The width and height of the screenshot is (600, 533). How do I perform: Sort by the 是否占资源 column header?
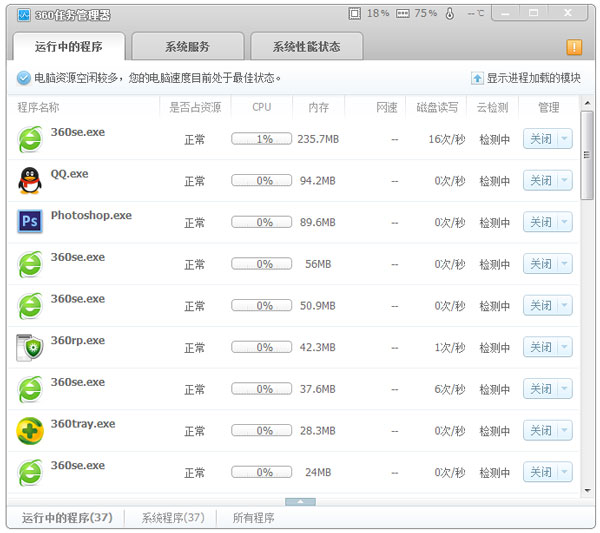(195, 107)
